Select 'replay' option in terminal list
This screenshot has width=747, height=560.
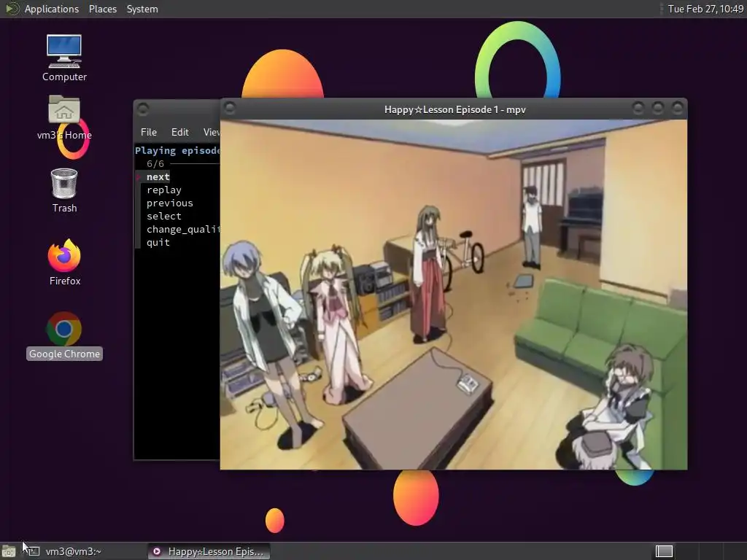(164, 190)
